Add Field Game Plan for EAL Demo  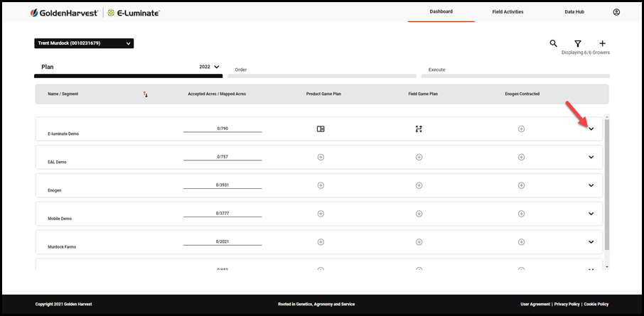[419, 157]
